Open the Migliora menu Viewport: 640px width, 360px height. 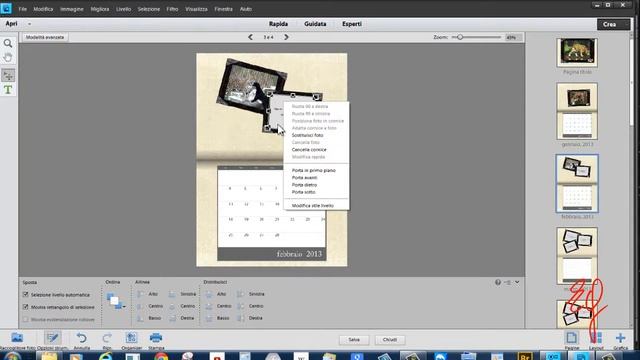100,9
